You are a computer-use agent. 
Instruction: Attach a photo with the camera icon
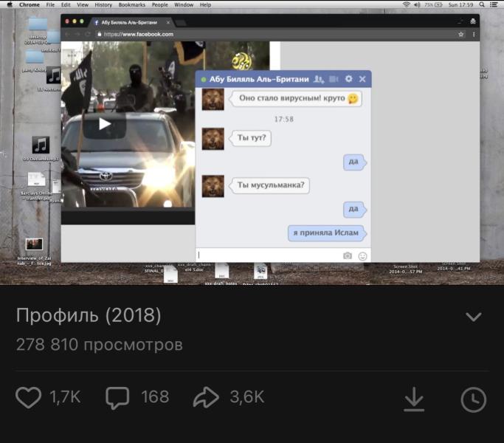(x=348, y=255)
